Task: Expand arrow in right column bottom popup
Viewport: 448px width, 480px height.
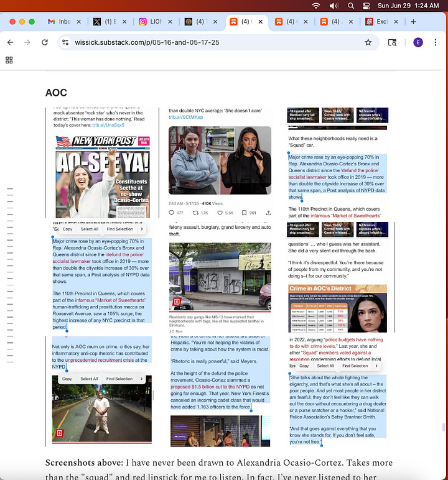Action: 376,366
